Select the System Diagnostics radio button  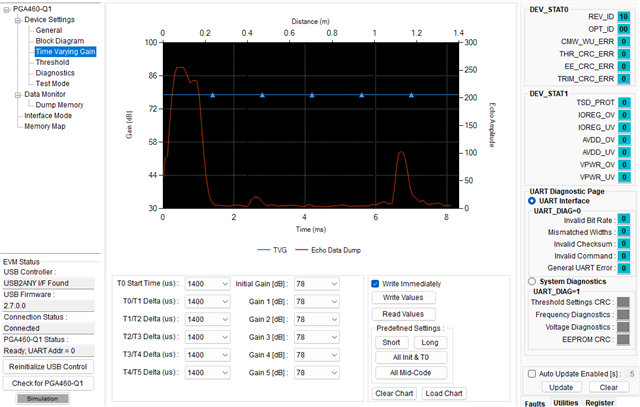click(531, 281)
